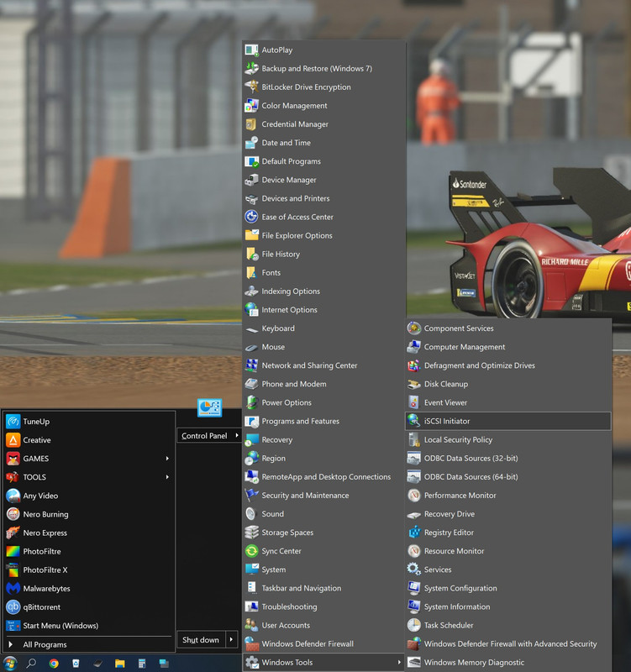Screen dimensions: 631x672
Task: Open the Task Scheduler clock icon
Action: click(414, 625)
